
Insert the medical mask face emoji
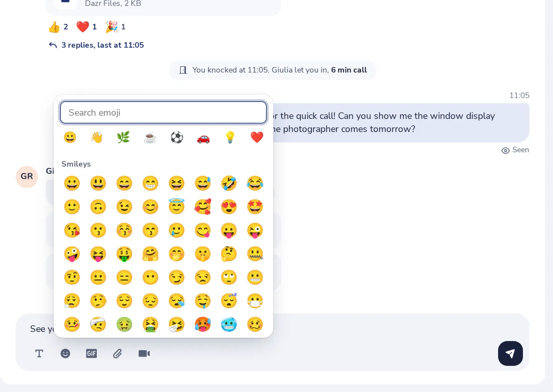tap(255, 301)
